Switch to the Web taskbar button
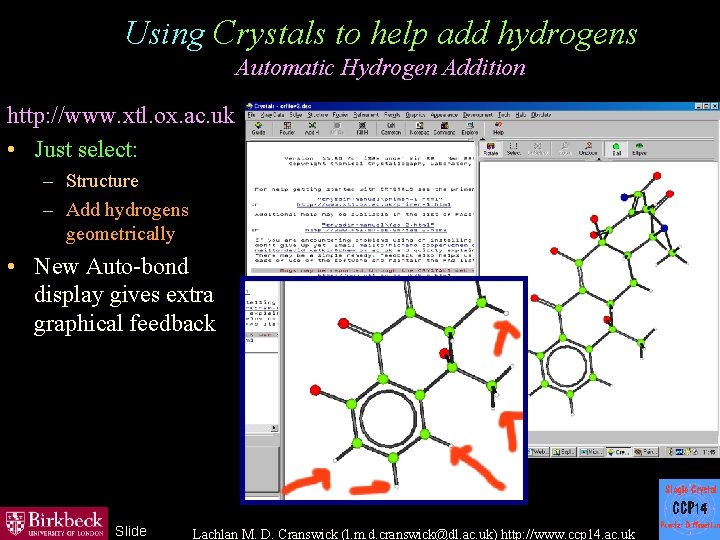Viewport: 720px width, 540px height. point(539,452)
